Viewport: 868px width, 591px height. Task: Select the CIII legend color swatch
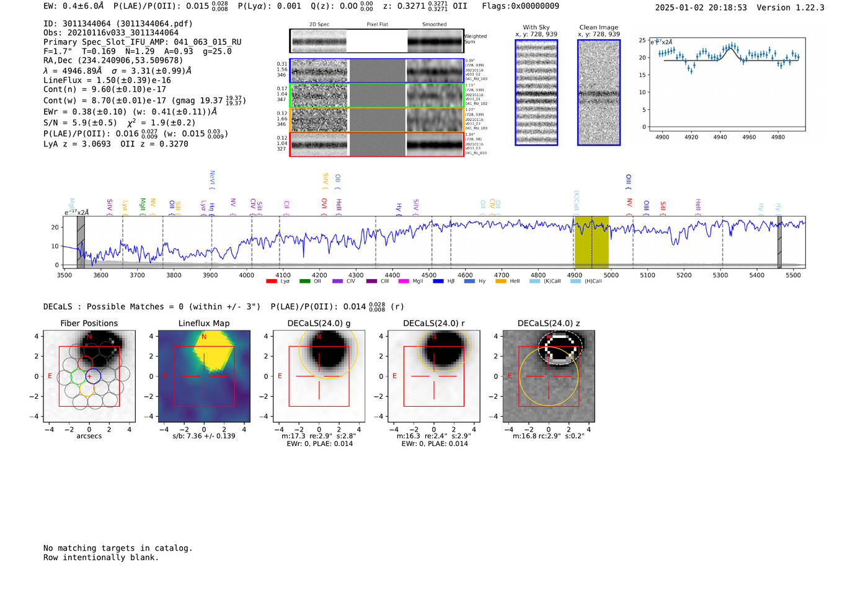[371, 282]
